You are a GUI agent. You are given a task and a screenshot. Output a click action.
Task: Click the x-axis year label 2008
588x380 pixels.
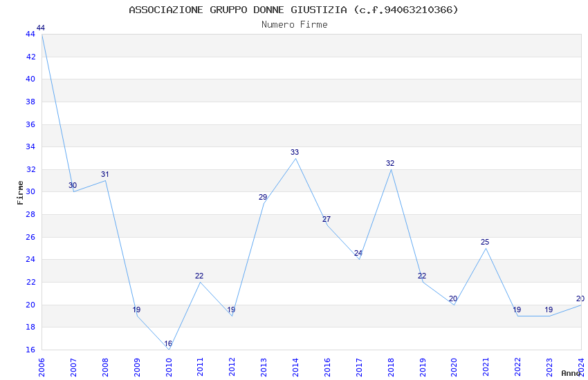(105, 367)
